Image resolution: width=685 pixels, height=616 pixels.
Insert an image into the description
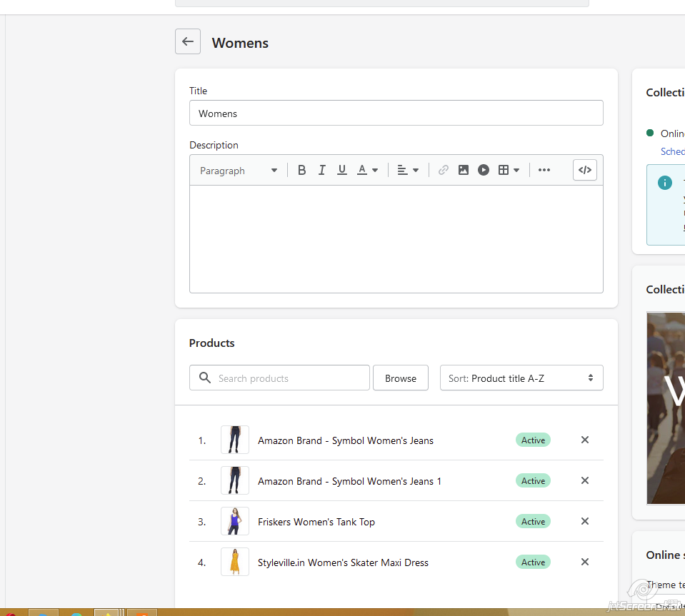[464, 170]
